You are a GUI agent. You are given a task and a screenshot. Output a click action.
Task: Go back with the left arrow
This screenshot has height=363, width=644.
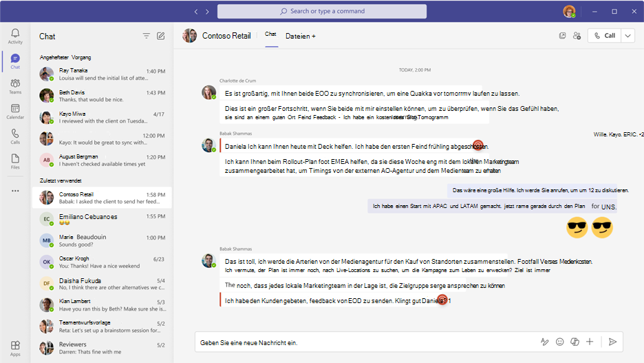tap(196, 12)
